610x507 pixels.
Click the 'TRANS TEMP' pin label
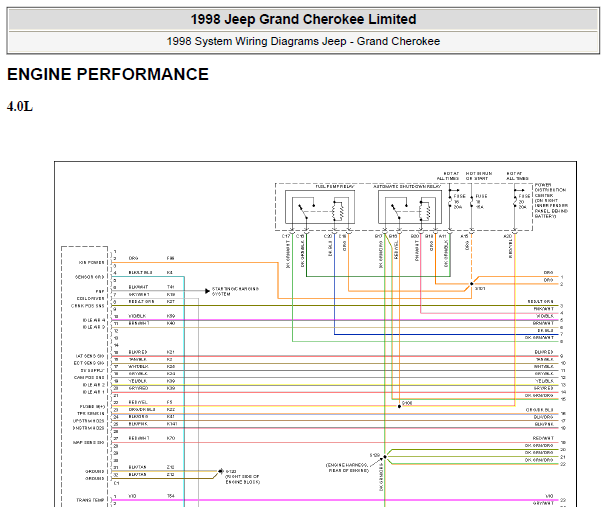point(90,500)
